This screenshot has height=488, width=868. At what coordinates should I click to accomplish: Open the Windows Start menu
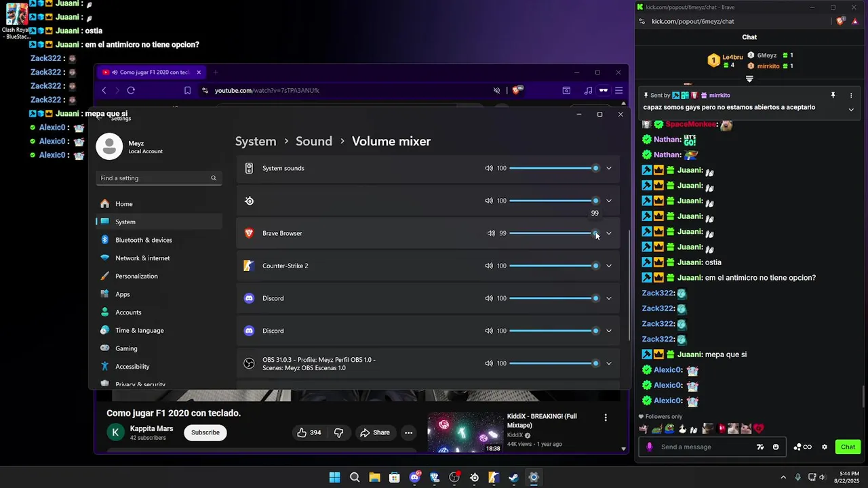[334, 477]
